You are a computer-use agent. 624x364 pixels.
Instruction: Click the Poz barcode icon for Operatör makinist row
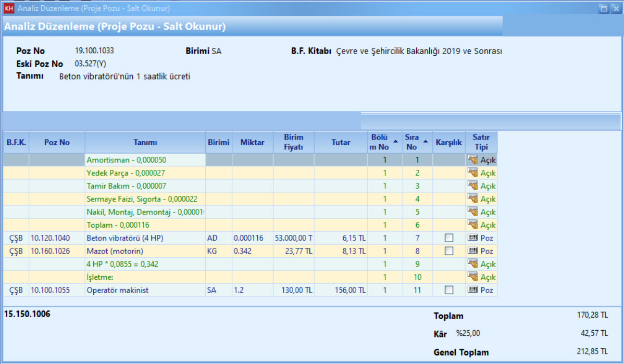point(473,290)
